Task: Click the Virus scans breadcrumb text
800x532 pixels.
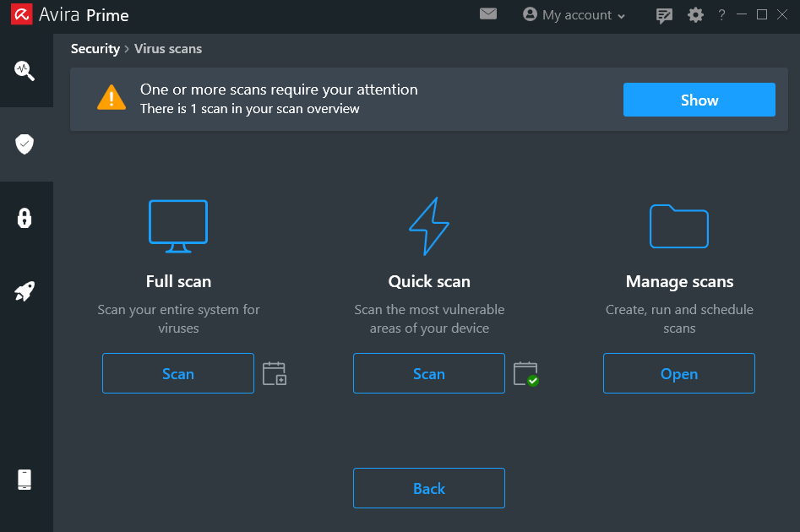Action: pos(168,49)
